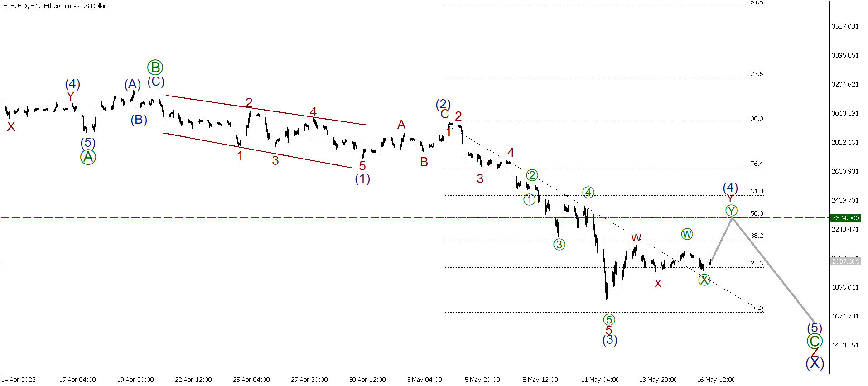Click the green circled Y wave label
868x386 pixels.
[731, 210]
